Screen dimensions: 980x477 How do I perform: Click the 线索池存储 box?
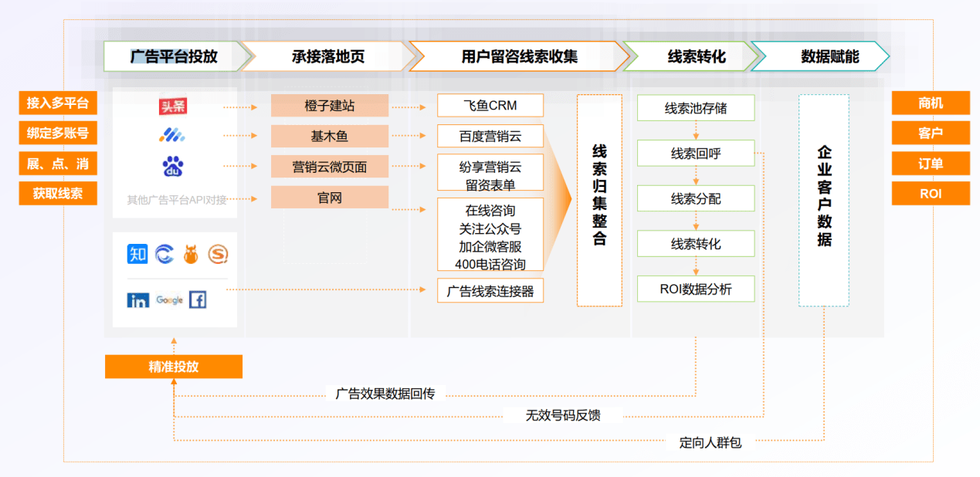click(x=695, y=108)
